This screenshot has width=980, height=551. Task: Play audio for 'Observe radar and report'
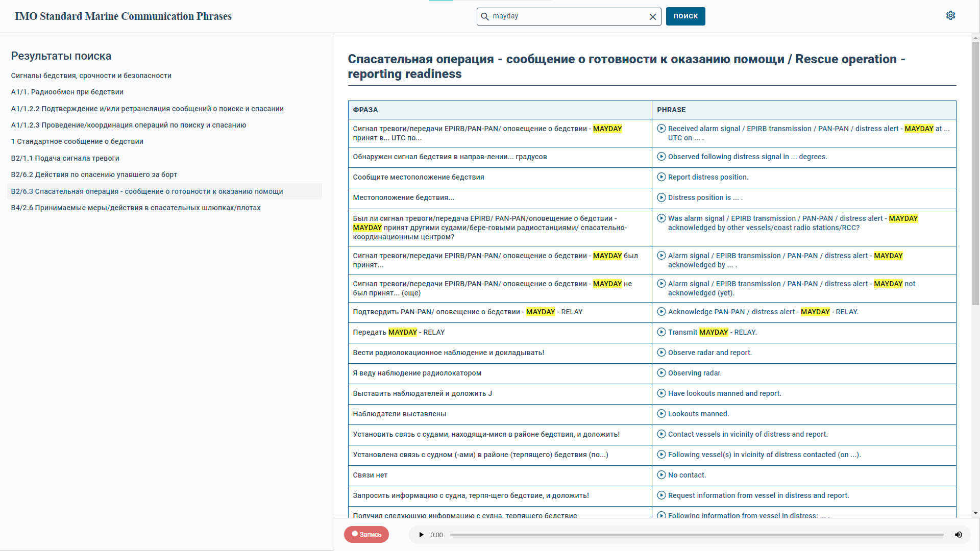pos(661,353)
